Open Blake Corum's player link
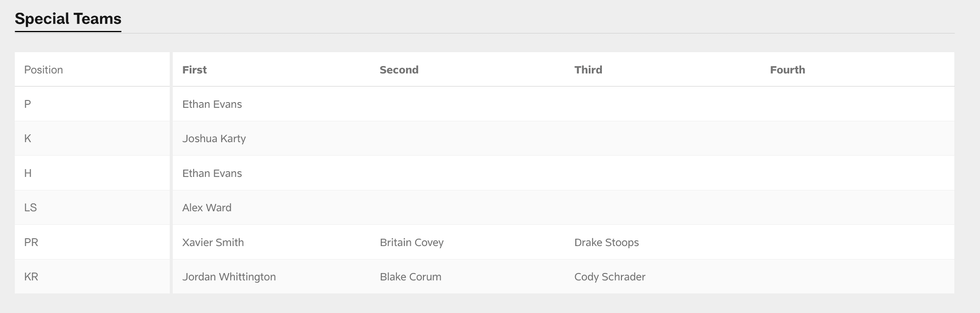This screenshot has width=980, height=313. 411,277
